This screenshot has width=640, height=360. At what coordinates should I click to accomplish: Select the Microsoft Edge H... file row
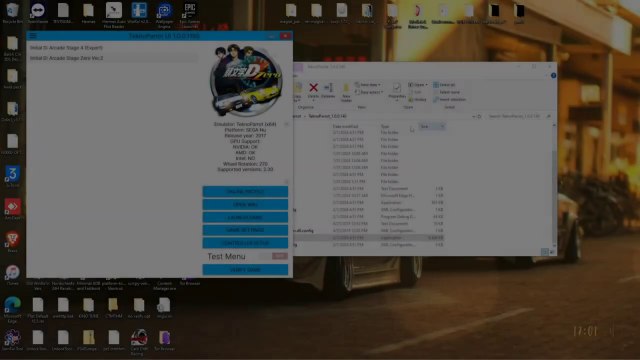[x=369, y=196]
